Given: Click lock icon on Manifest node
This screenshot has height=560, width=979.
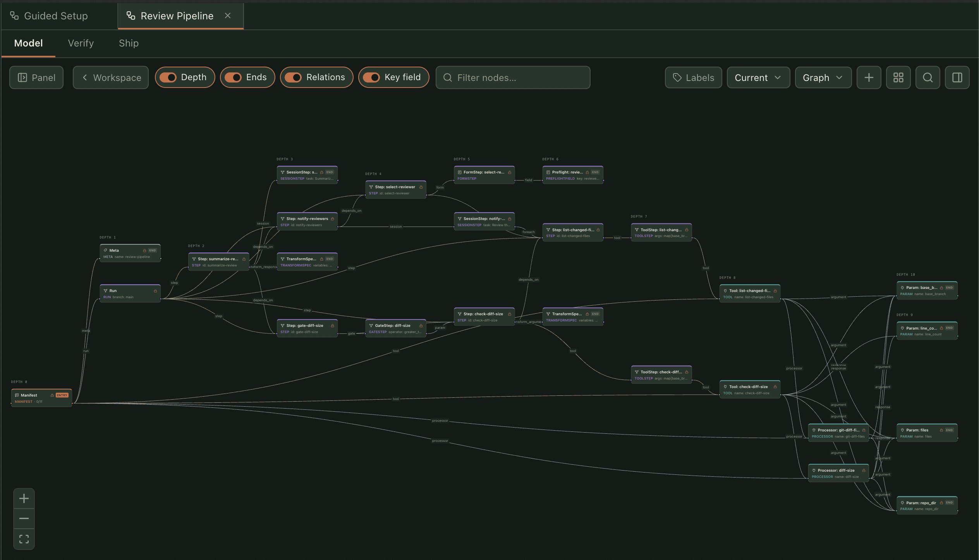Looking at the screenshot, I should pos(52,395).
